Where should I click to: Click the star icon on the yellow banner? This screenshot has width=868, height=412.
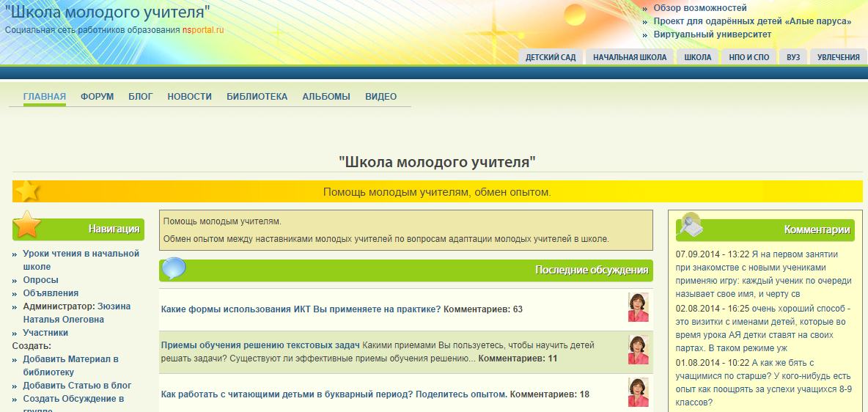click(x=27, y=191)
